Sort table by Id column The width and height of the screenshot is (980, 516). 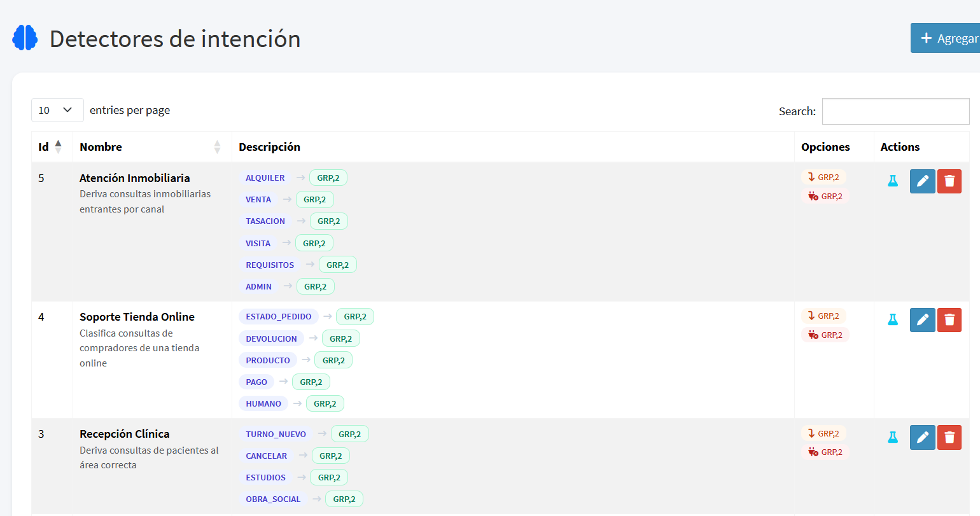pyautogui.click(x=52, y=147)
